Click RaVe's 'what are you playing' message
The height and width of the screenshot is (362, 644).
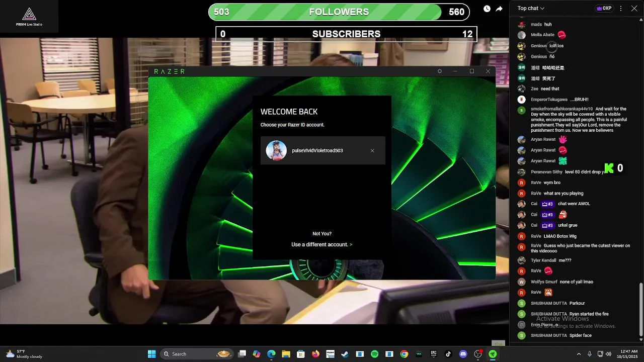pos(563,193)
